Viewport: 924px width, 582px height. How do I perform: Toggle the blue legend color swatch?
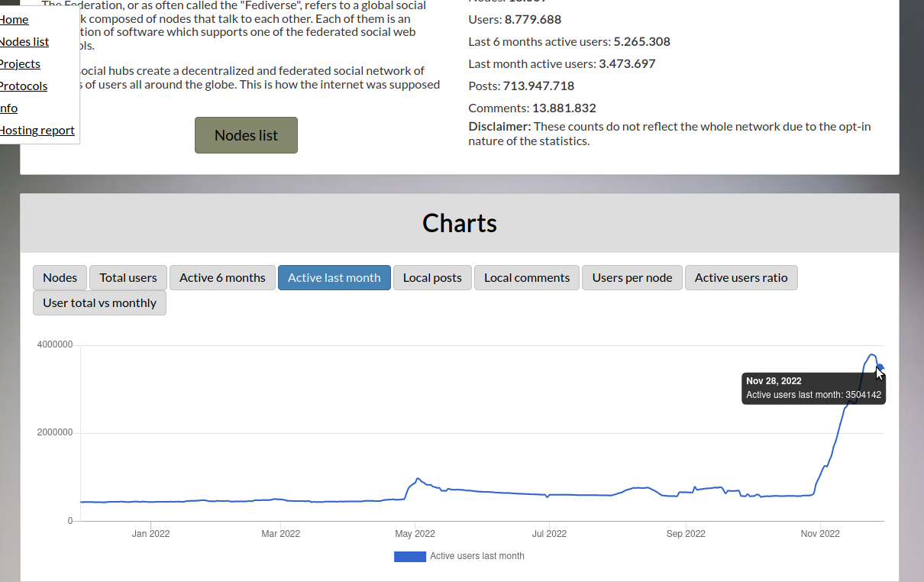pyautogui.click(x=409, y=557)
